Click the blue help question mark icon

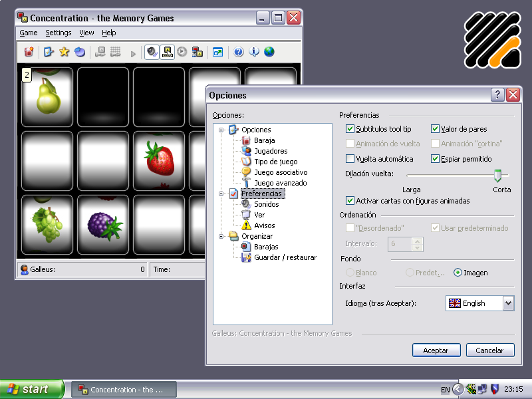tap(238, 52)
